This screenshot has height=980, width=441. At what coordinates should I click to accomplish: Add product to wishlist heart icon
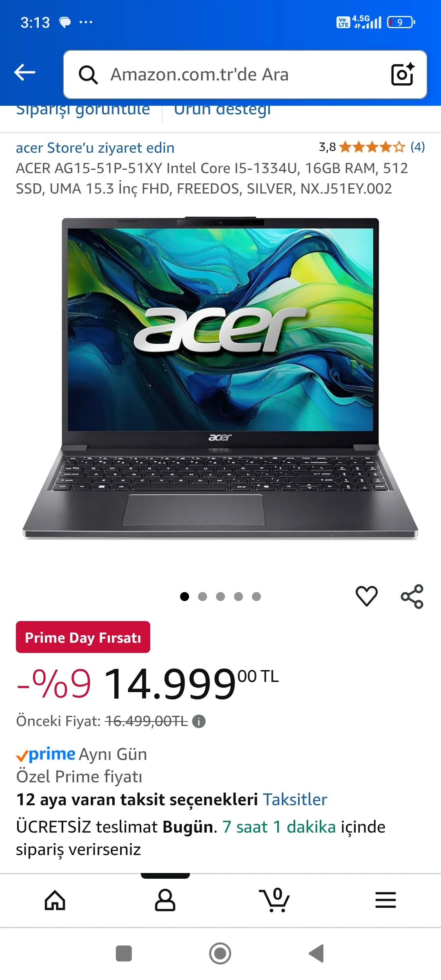point(367,596)
